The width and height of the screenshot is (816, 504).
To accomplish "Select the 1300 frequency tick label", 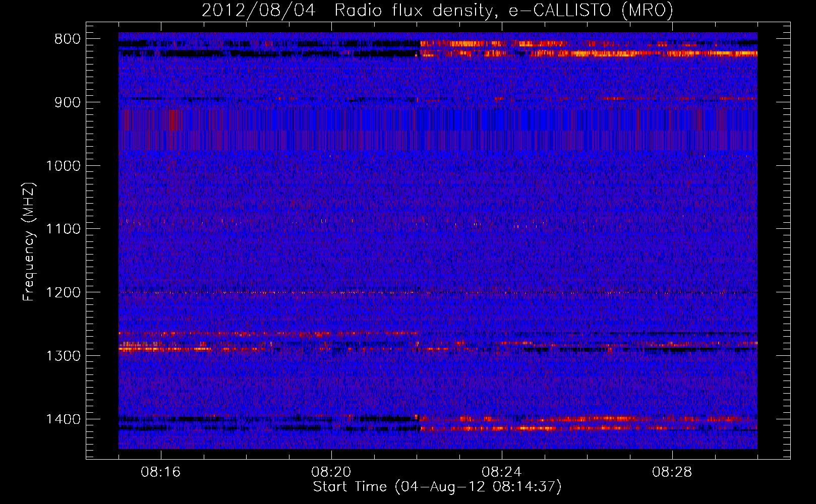I will pyautogui.click(x=63, y=356).
